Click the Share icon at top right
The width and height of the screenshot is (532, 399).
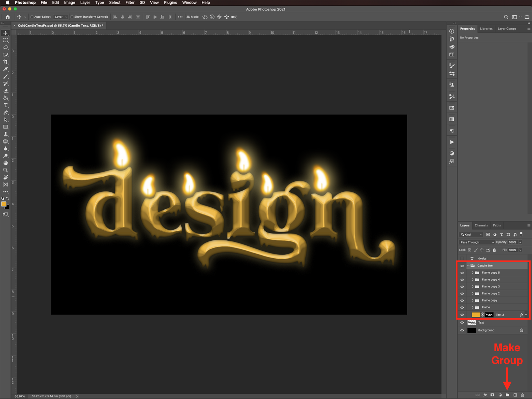click(x=527, y=17)
